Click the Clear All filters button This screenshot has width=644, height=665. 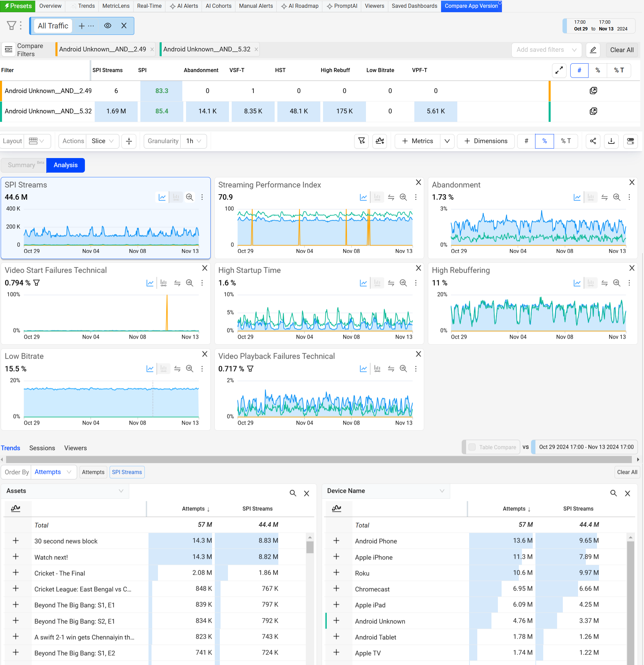pyautogui.click(x=621, y=50)
